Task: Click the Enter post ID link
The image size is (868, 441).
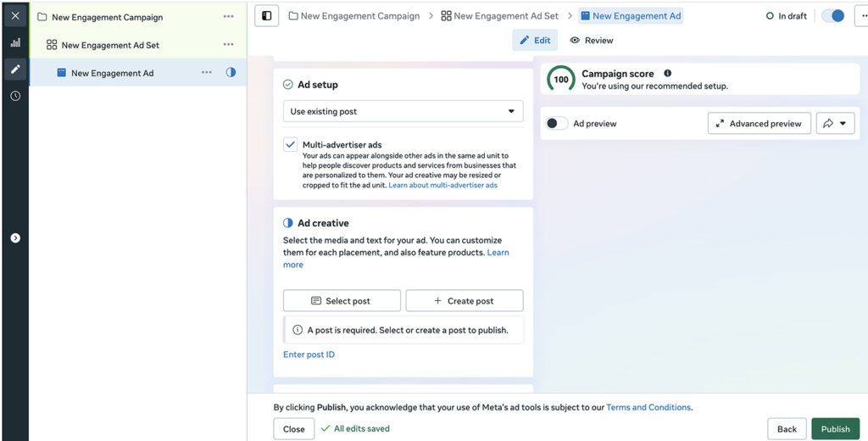Action: tap(309, 354)
